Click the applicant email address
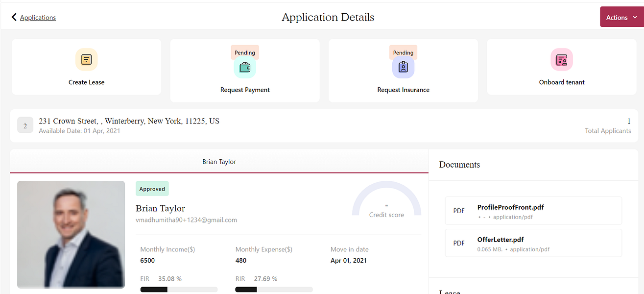Image resolution: width=644 pixels, height=294 pixels. (186, 220)
